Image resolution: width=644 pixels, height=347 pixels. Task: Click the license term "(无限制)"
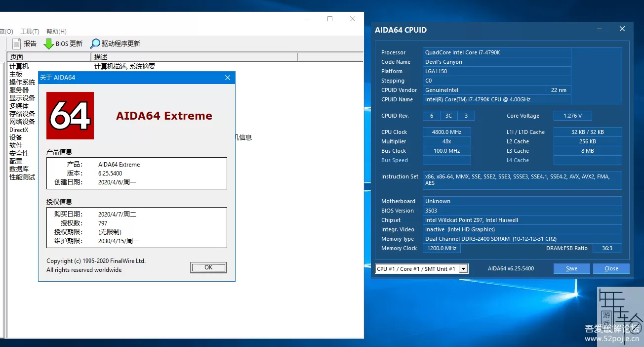click(x=110, y=232)
